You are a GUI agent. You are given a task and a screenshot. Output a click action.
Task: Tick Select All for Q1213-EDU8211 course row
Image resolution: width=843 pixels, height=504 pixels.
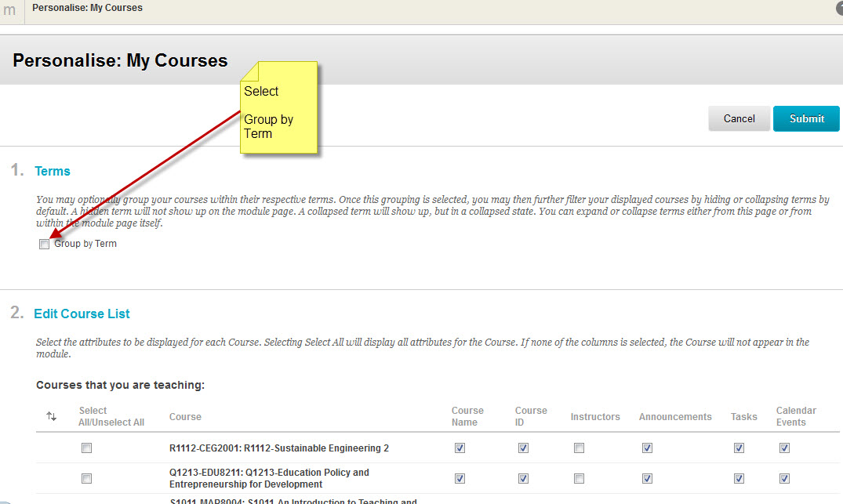coord(87,478)
